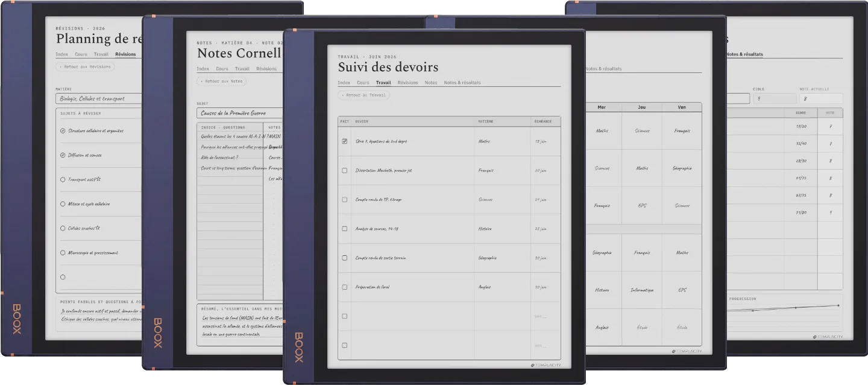Uncheck the Série 7 équations homework checkbox
868x385 pixels.
(x=345, y=141)
